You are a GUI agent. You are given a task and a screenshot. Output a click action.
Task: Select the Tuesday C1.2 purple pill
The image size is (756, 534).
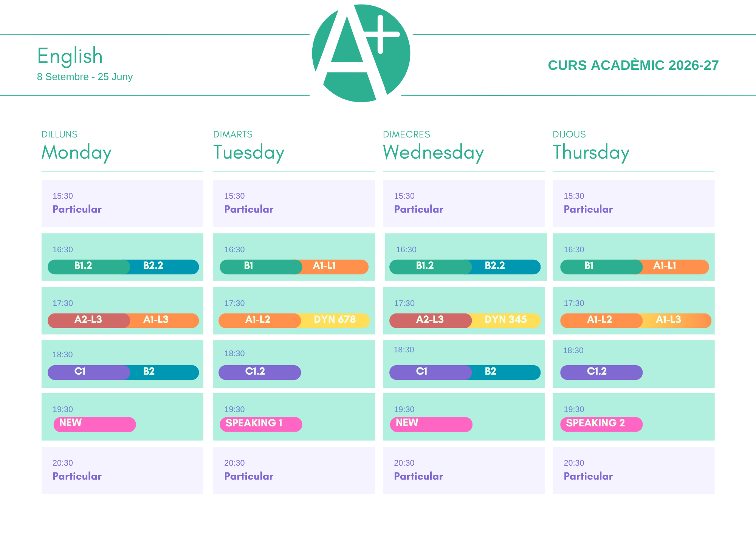260,372
